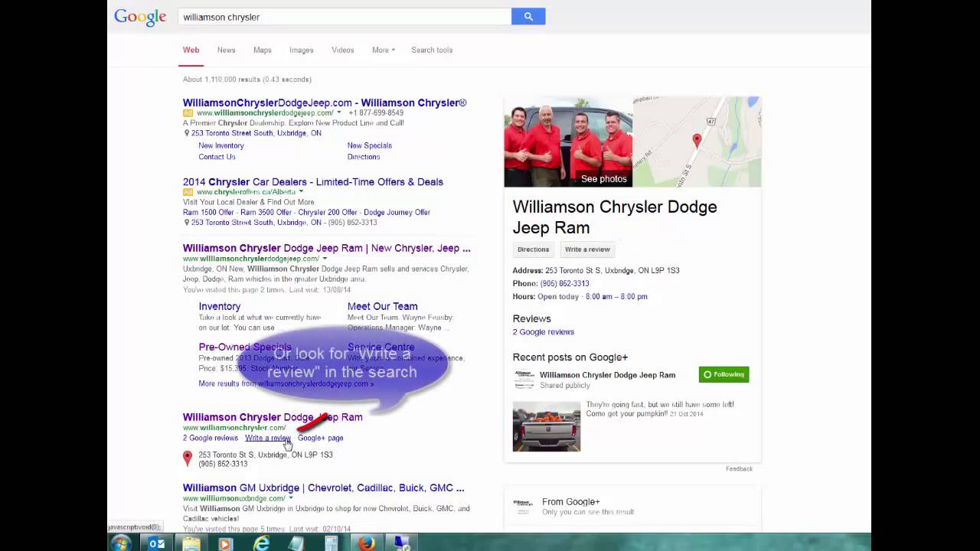
Task: Open the first ad's URL dropdown arrow
Action: tap(339, 112)
